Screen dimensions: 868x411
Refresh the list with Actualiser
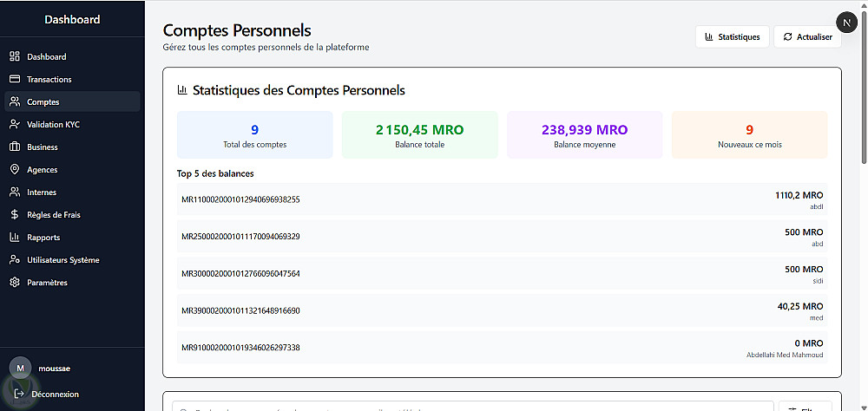tap(807, 37)
